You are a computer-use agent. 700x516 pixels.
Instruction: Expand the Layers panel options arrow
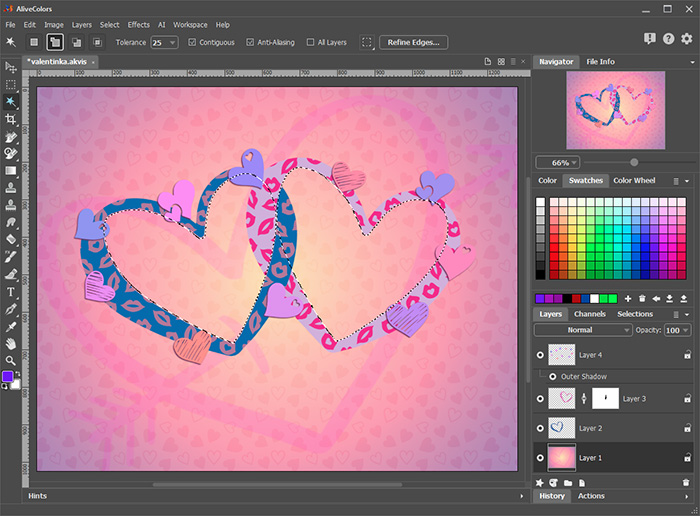[x=687, y=314]
